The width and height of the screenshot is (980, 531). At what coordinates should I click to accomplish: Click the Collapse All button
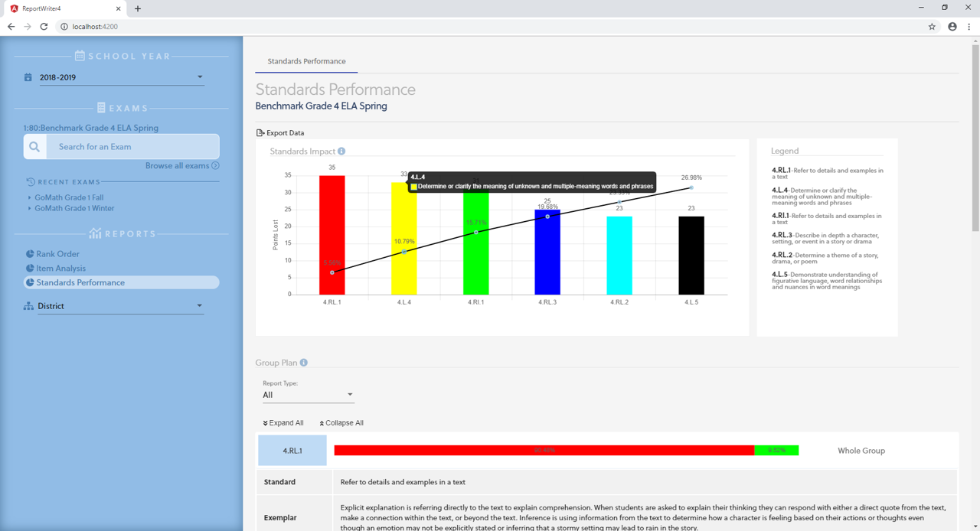(341, 423)
